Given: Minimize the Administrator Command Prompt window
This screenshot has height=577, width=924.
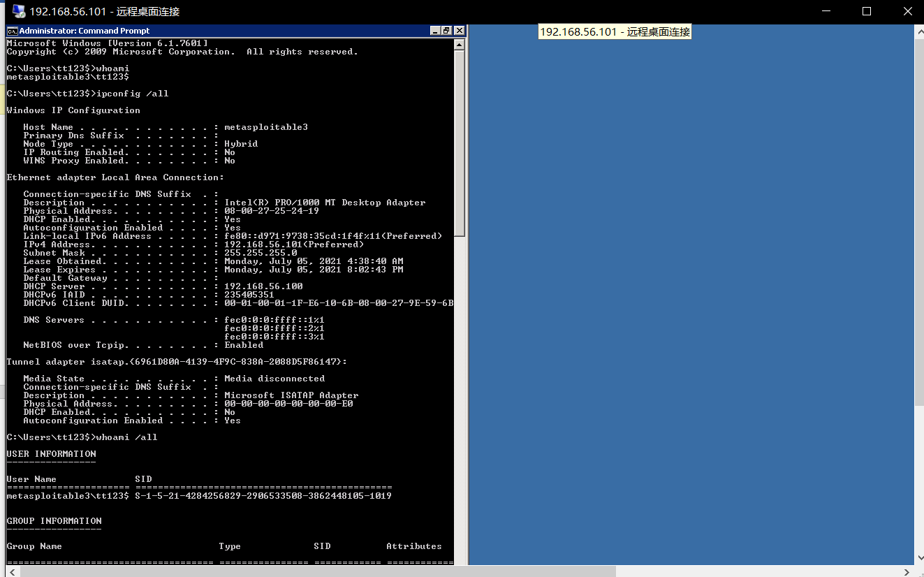Looking at the screenshot, I should tap(435, 31).
